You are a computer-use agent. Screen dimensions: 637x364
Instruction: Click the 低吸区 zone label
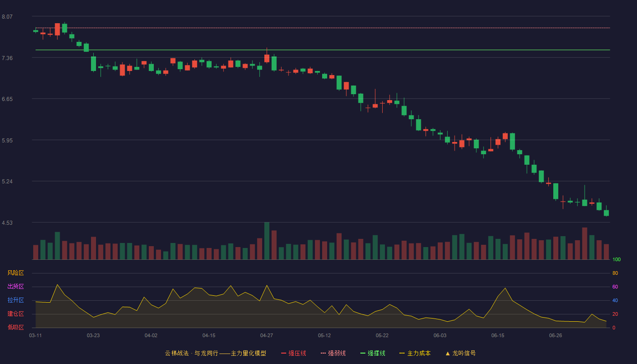(15, 327)
